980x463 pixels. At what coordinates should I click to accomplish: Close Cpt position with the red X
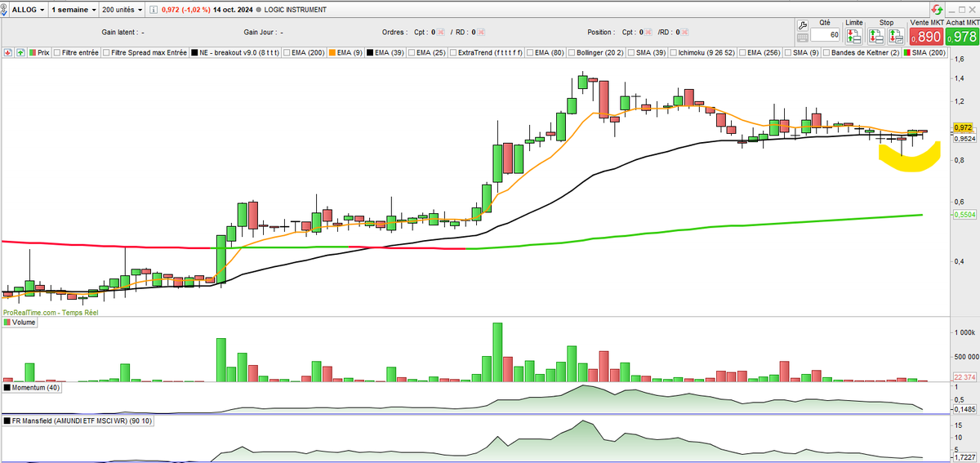648,32
